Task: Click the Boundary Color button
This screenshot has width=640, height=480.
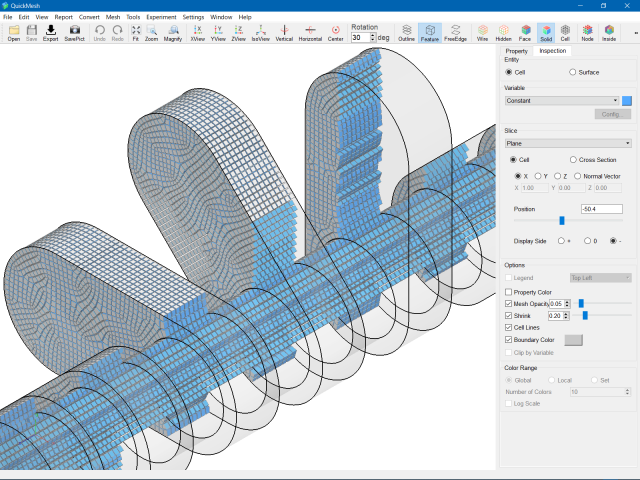Action: pyautogui.click(x=573, y=340)
